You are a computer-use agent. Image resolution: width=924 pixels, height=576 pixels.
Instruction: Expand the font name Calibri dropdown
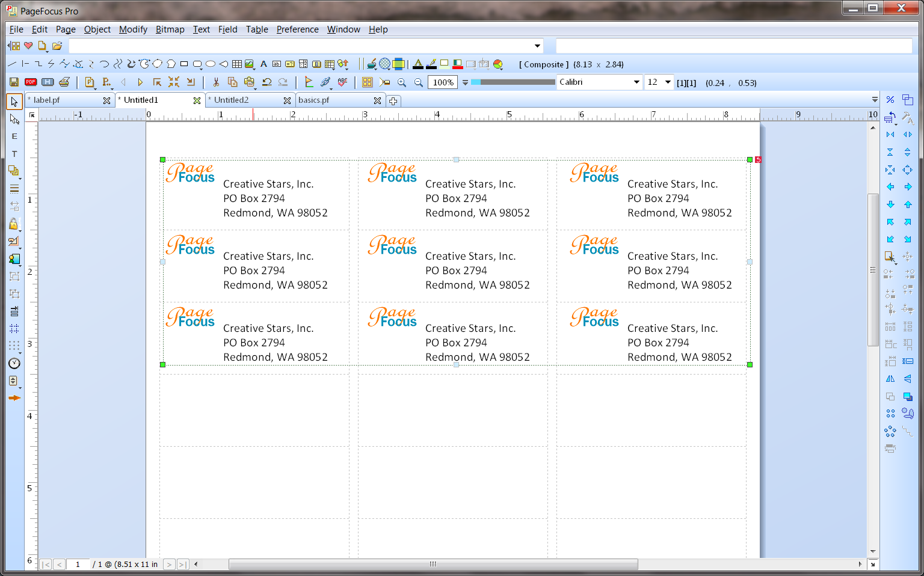click(x=636, y=82)
